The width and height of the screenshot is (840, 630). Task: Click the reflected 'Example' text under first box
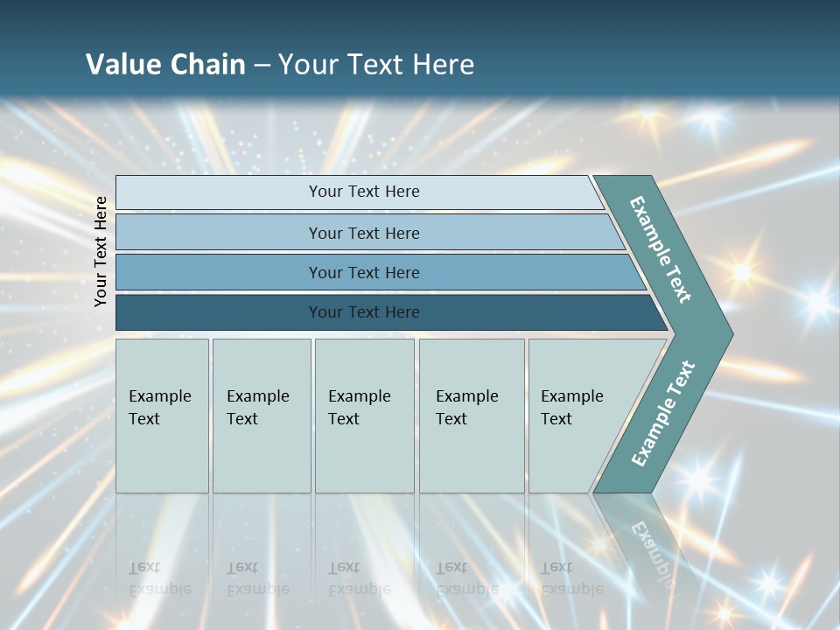[x=160, y=589]
